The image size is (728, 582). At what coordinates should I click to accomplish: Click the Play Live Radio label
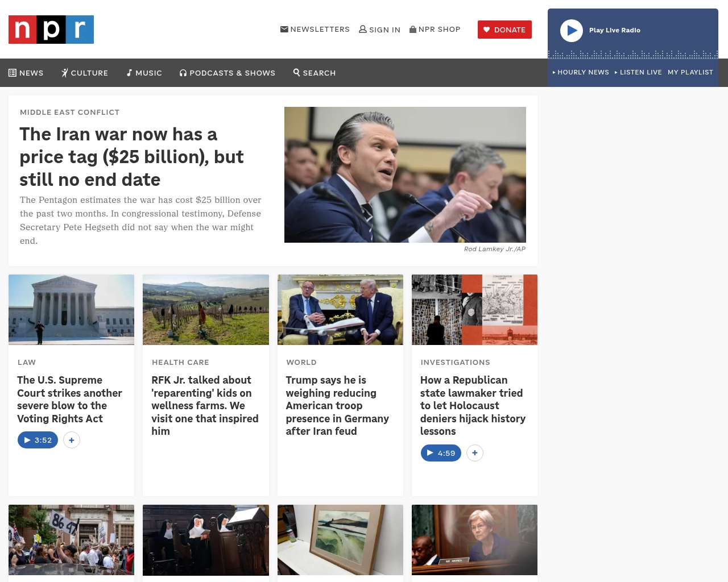coord(615,30)
